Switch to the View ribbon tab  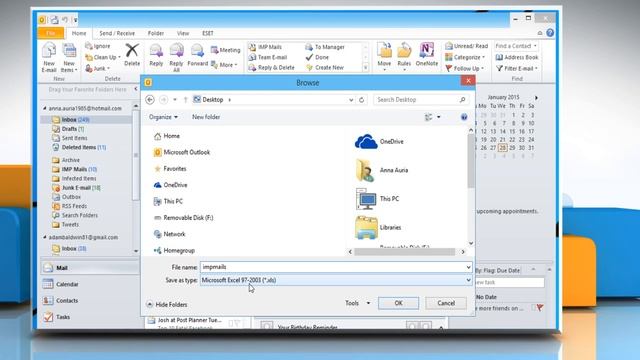183,33
